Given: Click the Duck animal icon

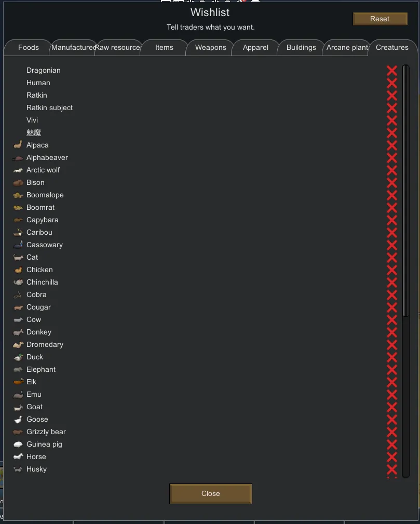Looking at the screenshot, I should coord(18,357).
